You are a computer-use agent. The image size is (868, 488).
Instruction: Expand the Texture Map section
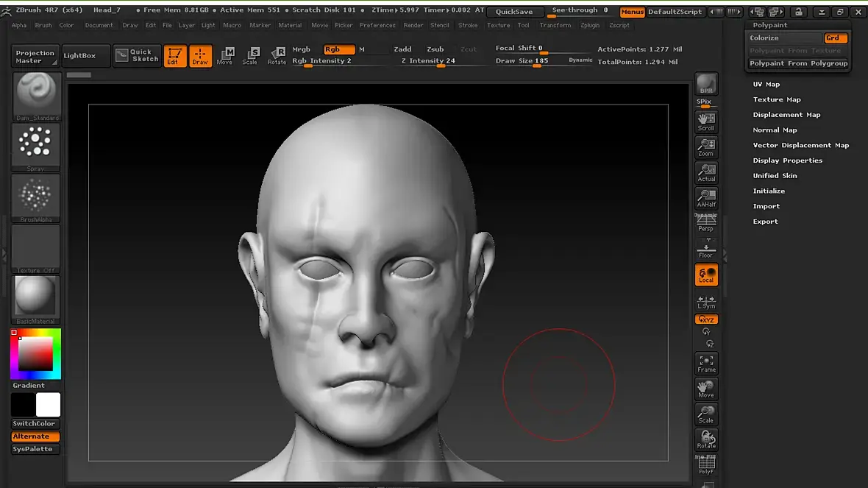click(777, 99)
